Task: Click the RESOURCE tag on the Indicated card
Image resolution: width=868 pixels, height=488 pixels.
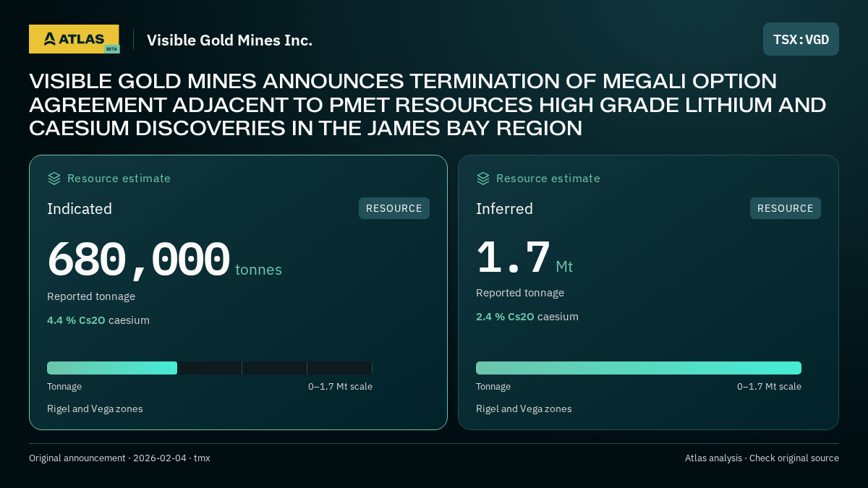Action: click(x=394, y=208)
